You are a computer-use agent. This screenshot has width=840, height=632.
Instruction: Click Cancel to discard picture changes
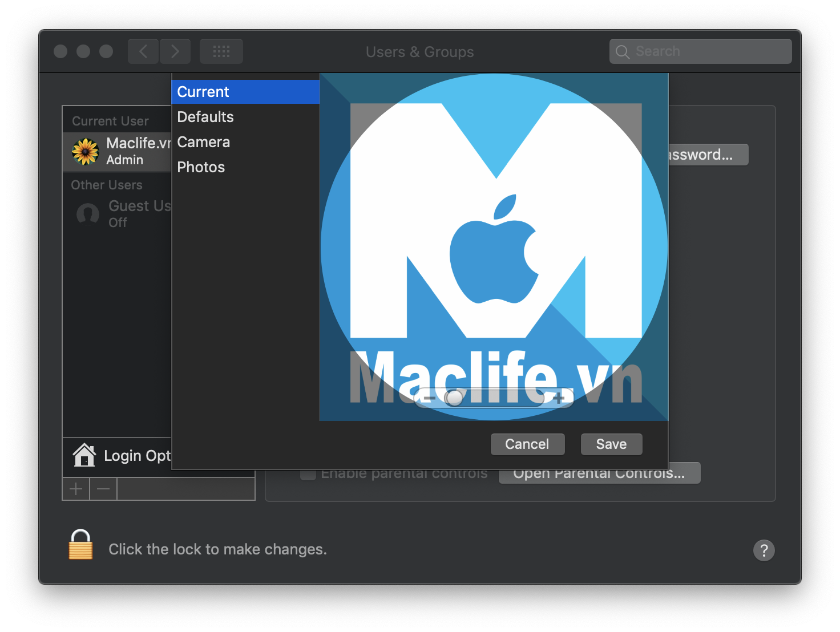[527, 444]
